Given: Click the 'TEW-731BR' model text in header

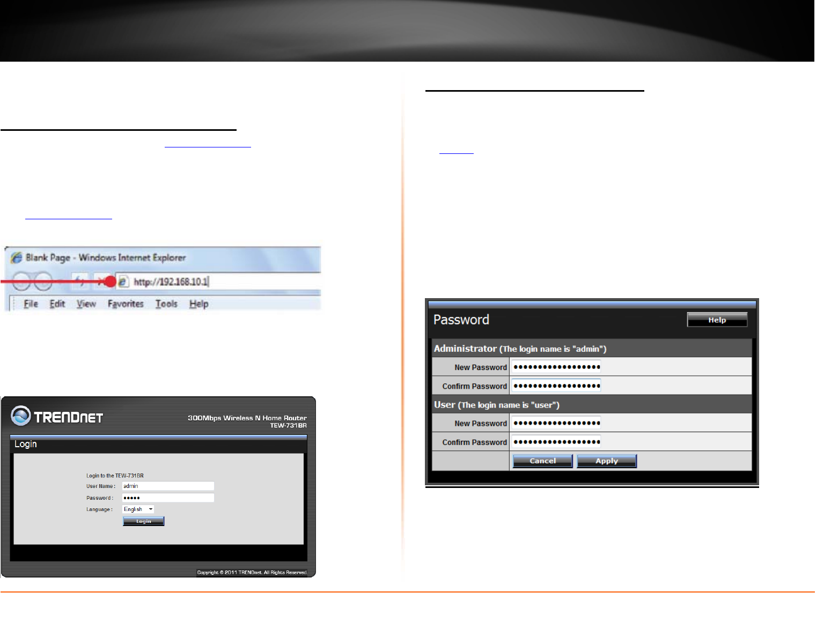Looking at the screenshot, I should [288, 426].
